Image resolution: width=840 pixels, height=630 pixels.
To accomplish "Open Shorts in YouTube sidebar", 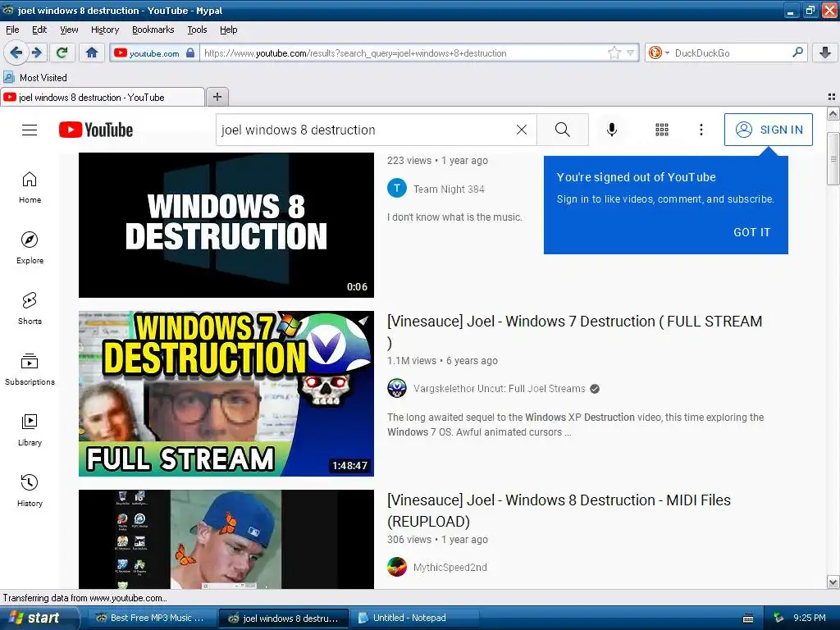I will (30, 308).
